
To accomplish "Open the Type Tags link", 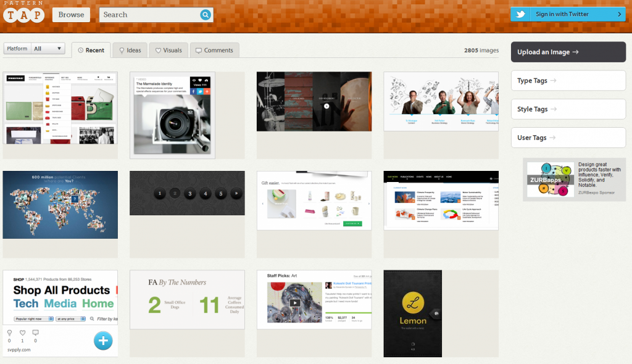I will coord(568,81).
